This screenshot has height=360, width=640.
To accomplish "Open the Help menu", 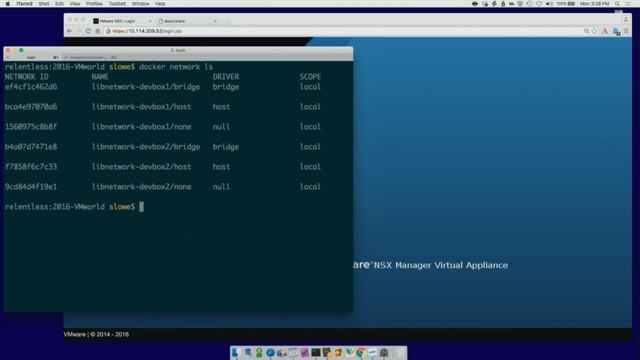I will coord(160,4).
